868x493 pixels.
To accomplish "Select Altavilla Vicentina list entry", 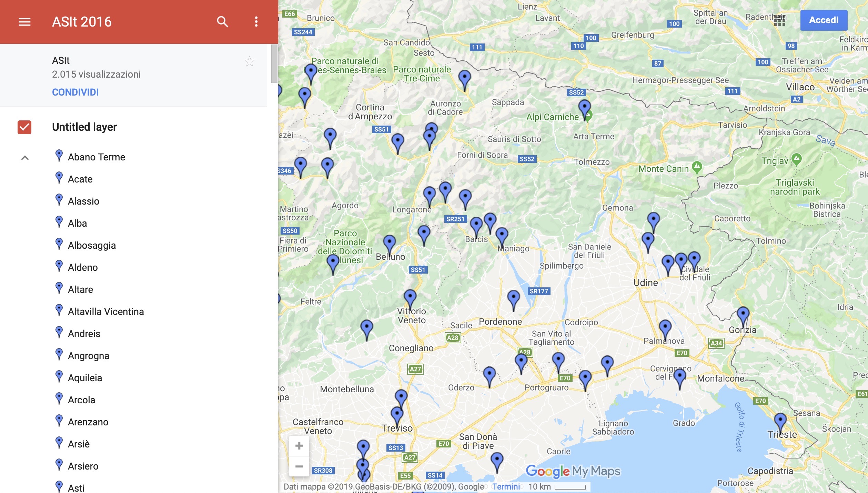I will point(105,312).
